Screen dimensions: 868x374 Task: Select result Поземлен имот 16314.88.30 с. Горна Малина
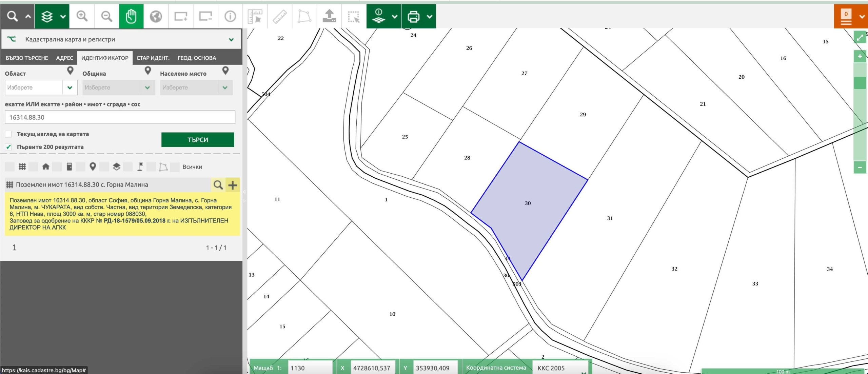82,185
